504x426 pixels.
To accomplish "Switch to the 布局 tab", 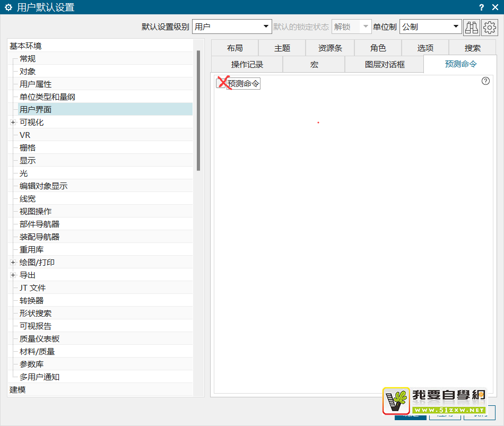I will pyautogui.click(x=234, y=48).
